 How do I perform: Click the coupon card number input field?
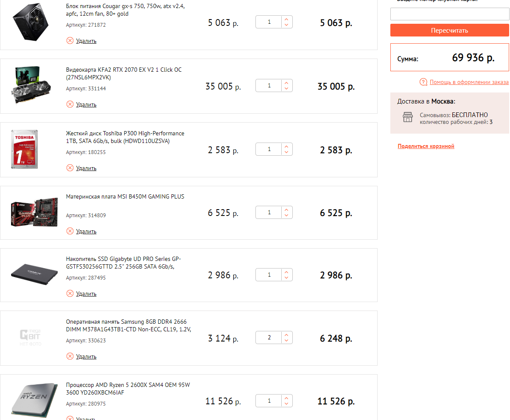click(x=449, y=14)
